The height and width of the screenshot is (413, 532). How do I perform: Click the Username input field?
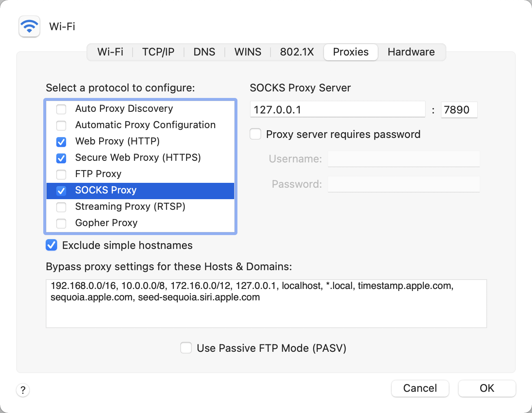coord(404,159)
